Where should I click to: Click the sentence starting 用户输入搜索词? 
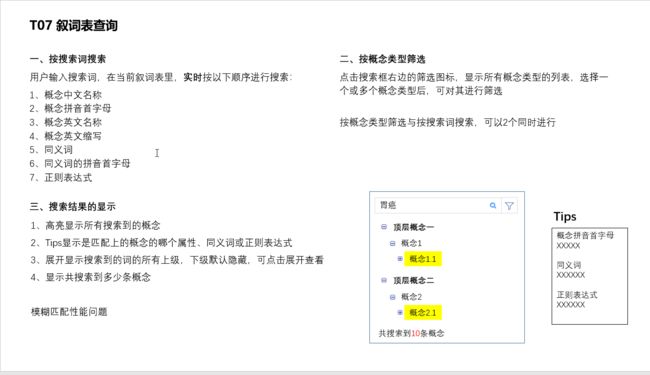(x=161, y=77)
